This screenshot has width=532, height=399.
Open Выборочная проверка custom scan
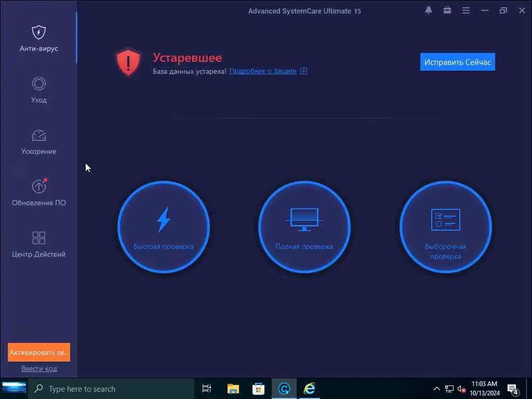tap(445, 227)
